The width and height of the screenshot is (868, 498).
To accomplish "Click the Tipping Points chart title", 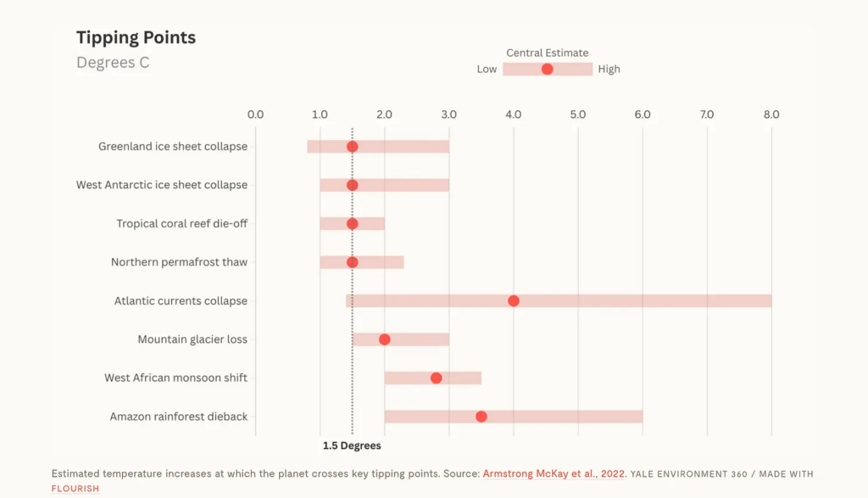I will point(136,37).
